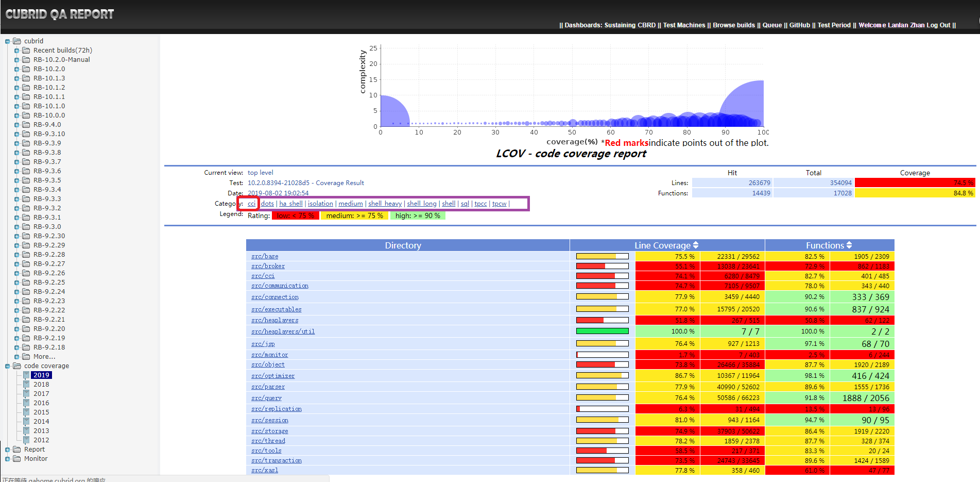Collapse the code coverage tree node
The image size is (980, 482).
[7, 366]
